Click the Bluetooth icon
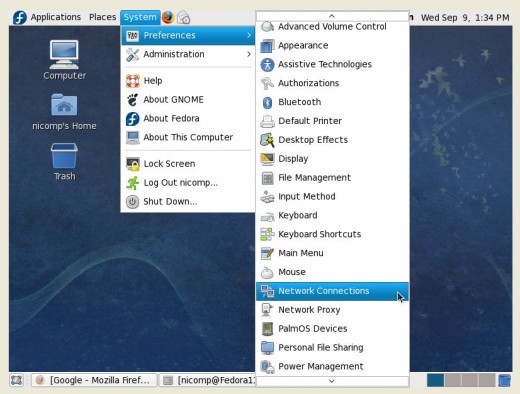Screen dimensions: 520x394 pyautogui.click(x=267, y=102)
